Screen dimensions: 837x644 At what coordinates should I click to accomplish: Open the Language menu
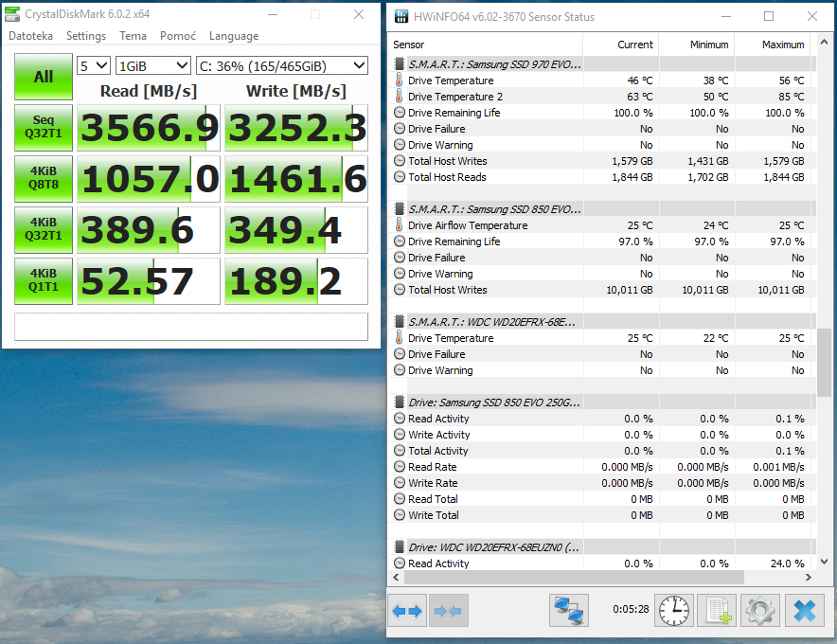(233, 36)
